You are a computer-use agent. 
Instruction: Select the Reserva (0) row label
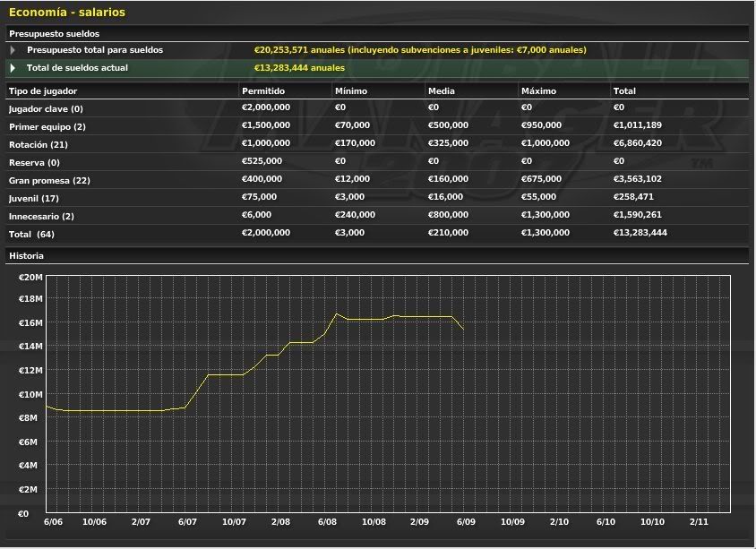[34, 162]
